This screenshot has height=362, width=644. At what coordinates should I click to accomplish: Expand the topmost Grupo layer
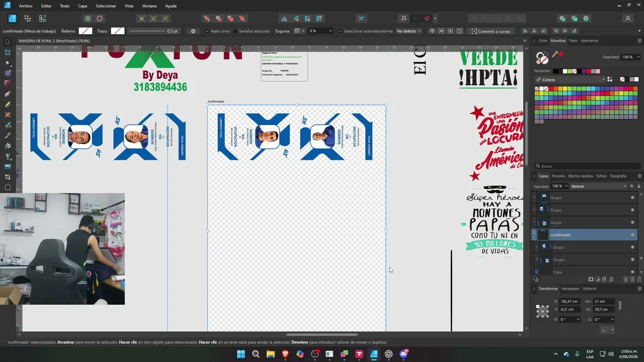pos(534,198)
